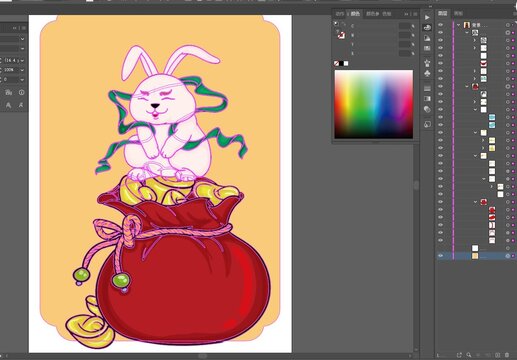Click empty visibility box of hidden white layer
Image resolution: width=517 pixels, height=360 pixels.
tap(441, 248)
